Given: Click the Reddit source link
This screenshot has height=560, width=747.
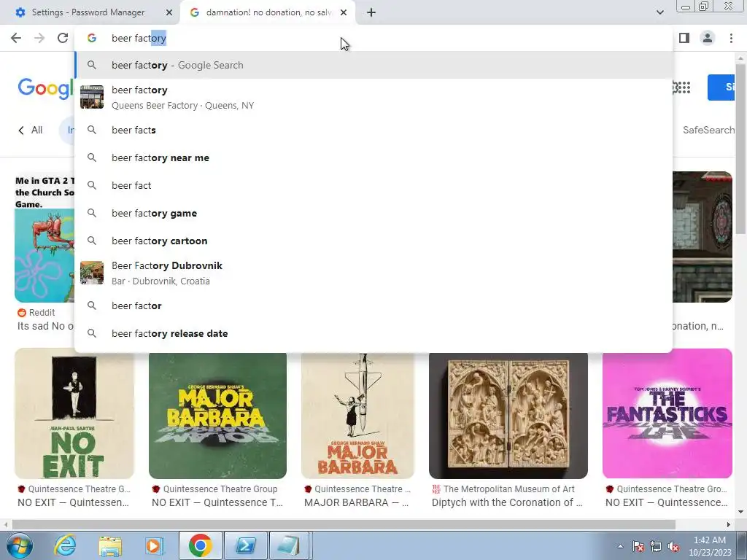Looking at the screenshot, I should point(36,312).
